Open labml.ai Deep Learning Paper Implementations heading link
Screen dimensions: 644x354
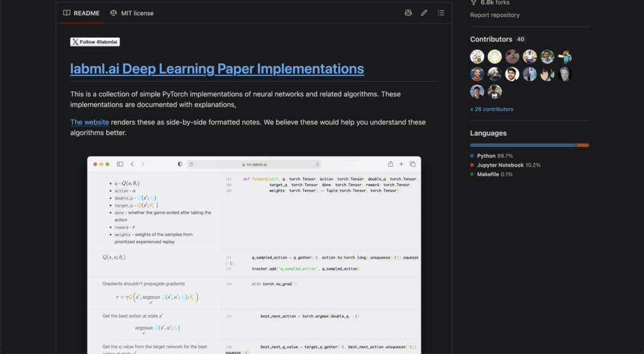tap(217, 69)
